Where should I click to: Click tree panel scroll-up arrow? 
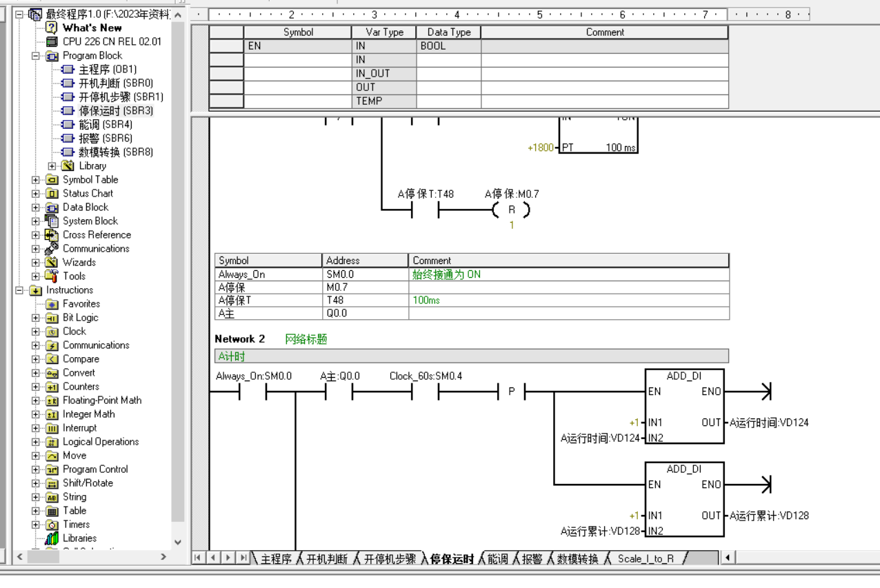tap(178, 15)
